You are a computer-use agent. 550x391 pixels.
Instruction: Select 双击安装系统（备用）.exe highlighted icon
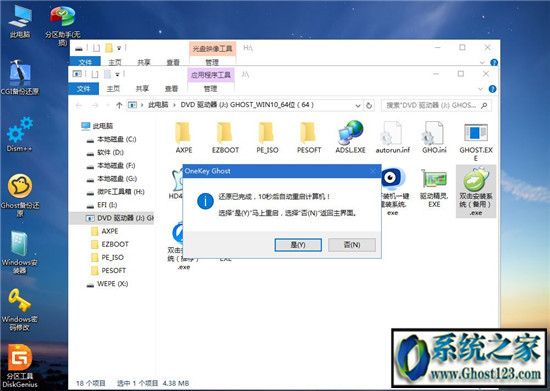(476, 191)
